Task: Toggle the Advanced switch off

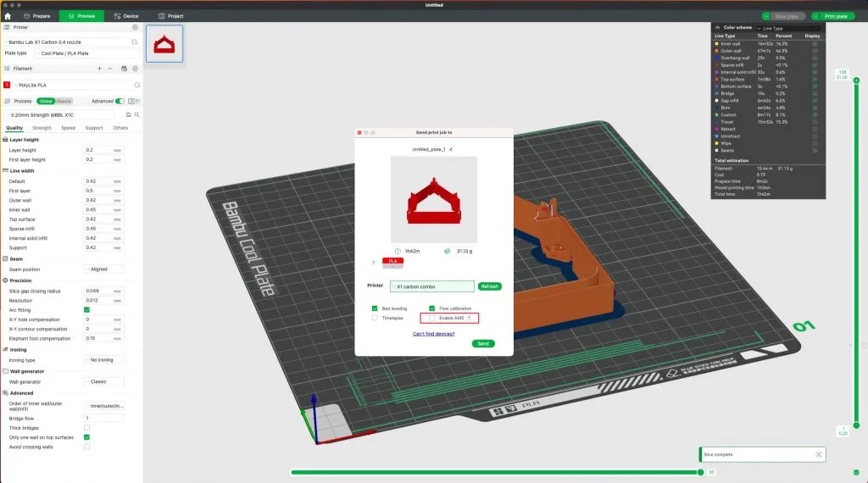Action: click(x=120, y=101)
